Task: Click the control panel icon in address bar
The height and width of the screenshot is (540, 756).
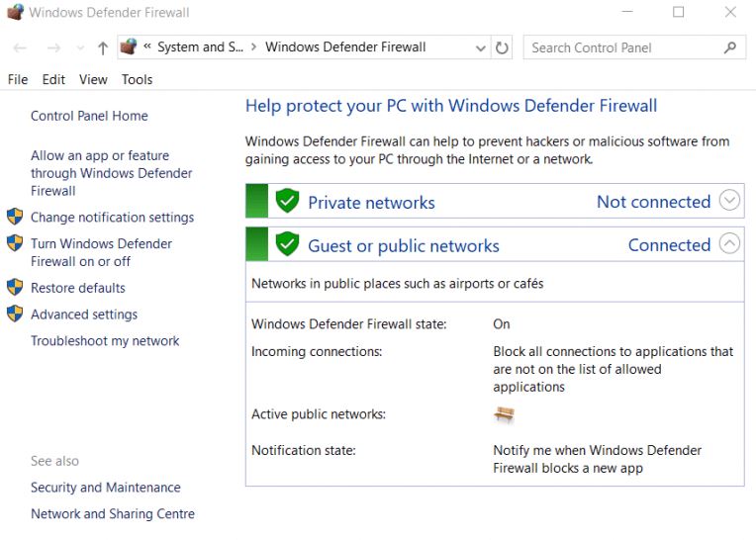Action: click(x=129, y=47)
